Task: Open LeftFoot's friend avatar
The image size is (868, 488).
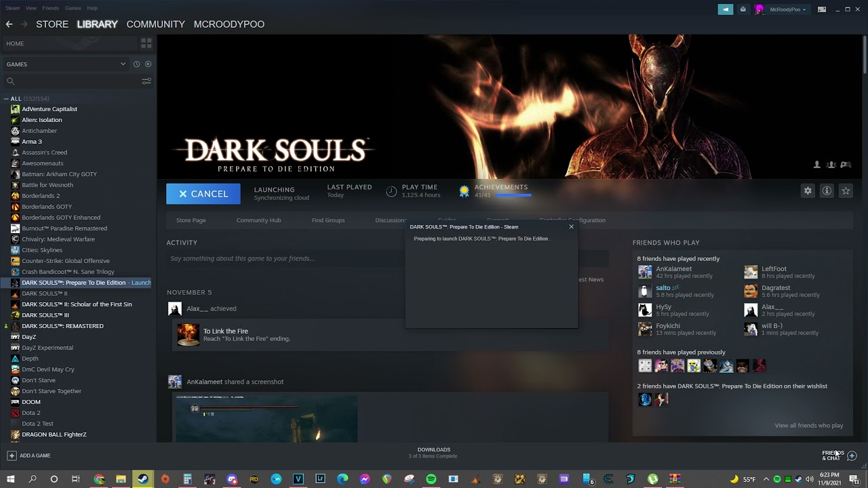Action: click(x=751, y=272)
